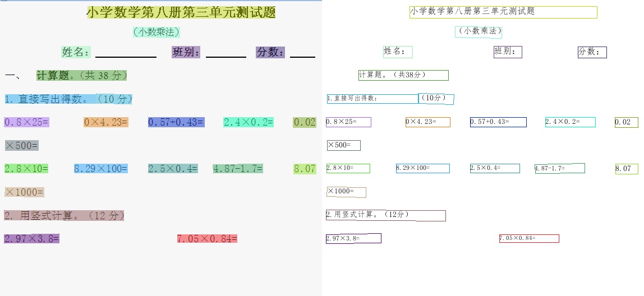Viewport: 644px width, 296px height.
Task: Select the highlighted subtitle (小数乘法)
Action: (x=157, y=32)
